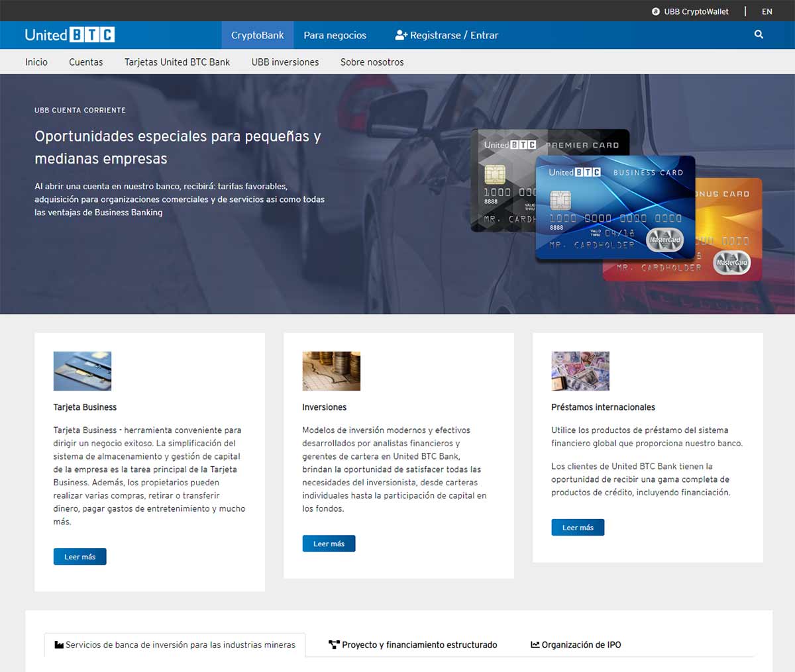
Task: Go to Inicio menu item
Action: pos(36,62)
